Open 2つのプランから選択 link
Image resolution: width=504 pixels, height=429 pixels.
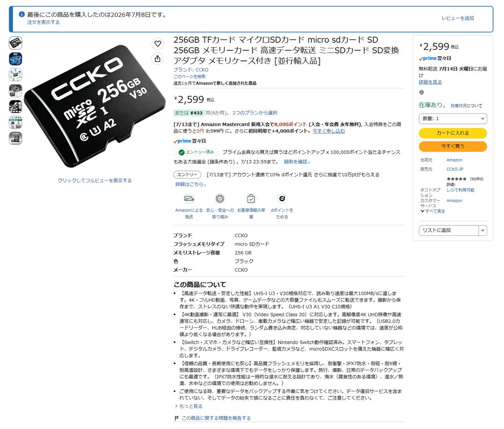[x=255, y=113]
